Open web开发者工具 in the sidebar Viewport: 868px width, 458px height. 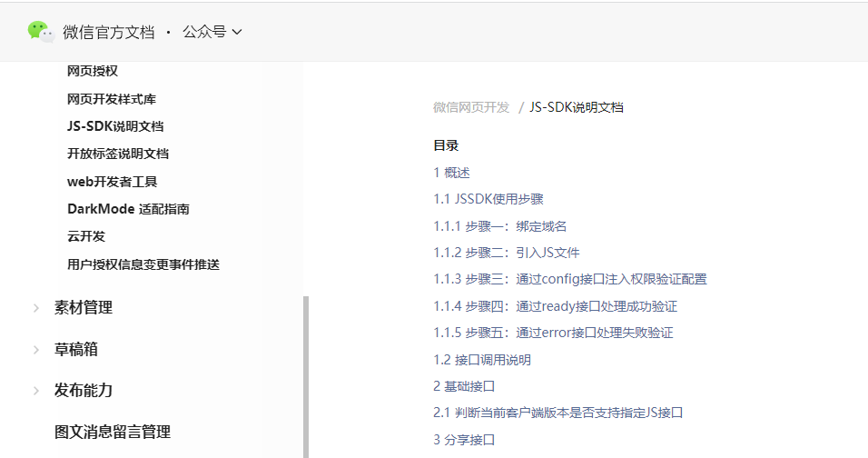tap(113, 182)
